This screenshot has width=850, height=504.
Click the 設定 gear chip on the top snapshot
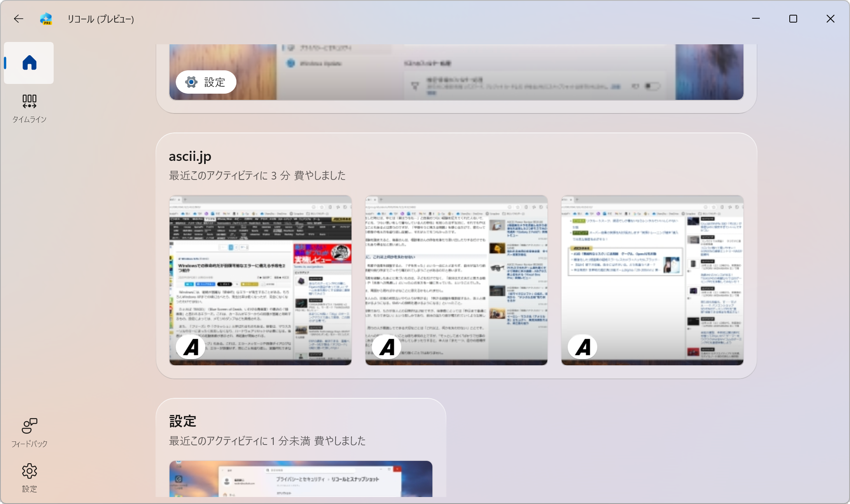point(206,82)
